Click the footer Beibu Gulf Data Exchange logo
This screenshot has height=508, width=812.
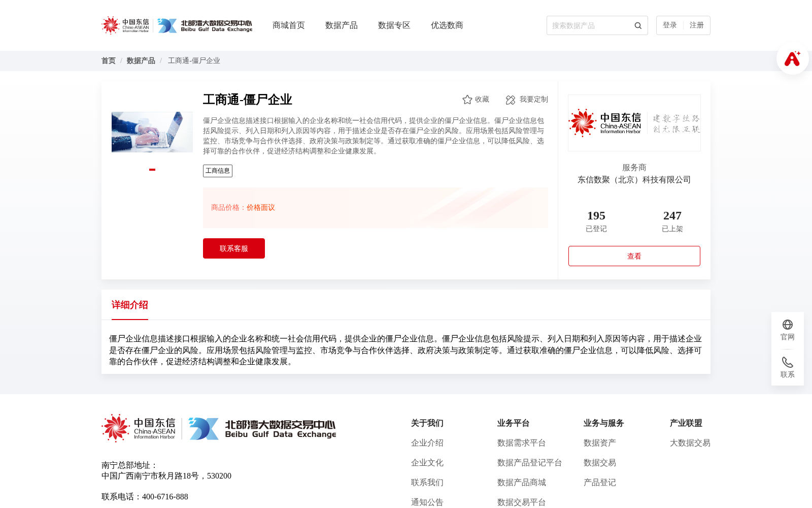click(262, 429)
